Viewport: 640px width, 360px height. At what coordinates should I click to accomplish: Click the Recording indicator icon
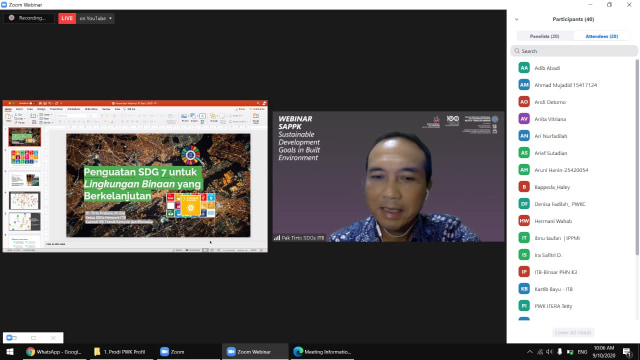(x=12, y=18)
